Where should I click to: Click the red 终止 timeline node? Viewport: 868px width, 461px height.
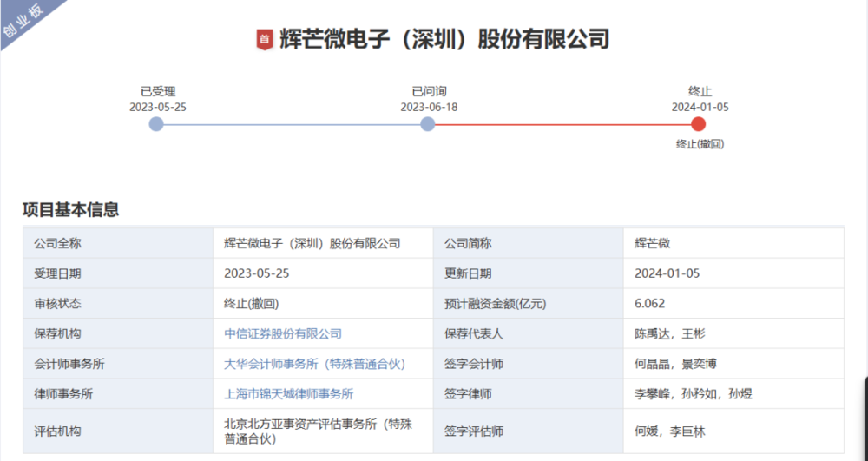pos(699,124)
